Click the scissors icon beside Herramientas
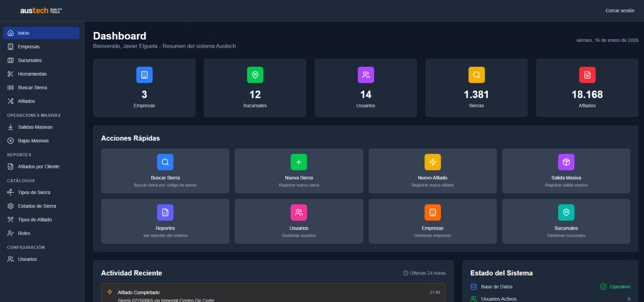Image resolution: width=644 pixels, height=302 pixels. click(10, 74)
